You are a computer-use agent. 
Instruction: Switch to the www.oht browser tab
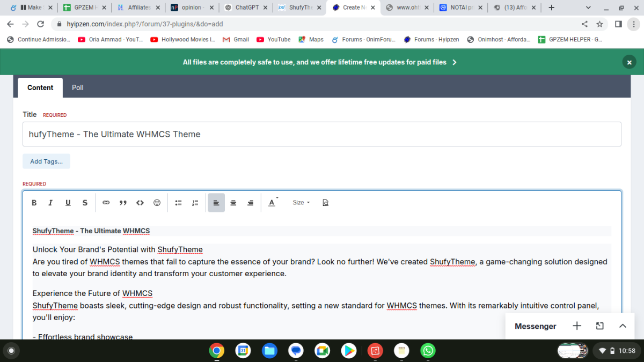click(x=407, y=8)
